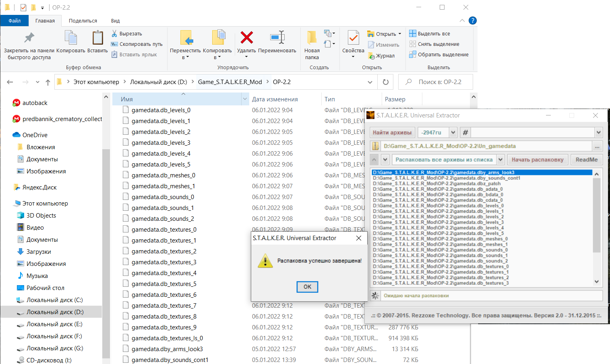Screen dimensions: 610x364
Task: Click the Move to folder icon
Action: point(186,38)
